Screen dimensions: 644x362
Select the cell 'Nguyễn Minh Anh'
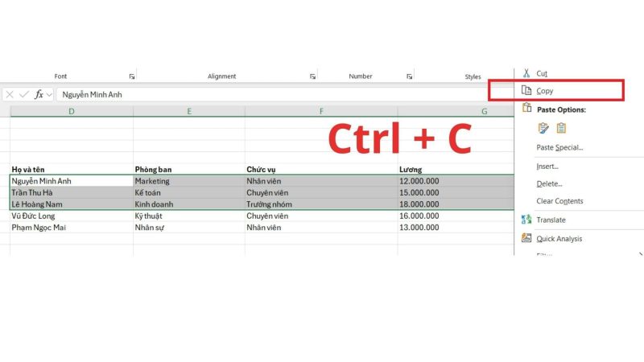pos(72,181)
